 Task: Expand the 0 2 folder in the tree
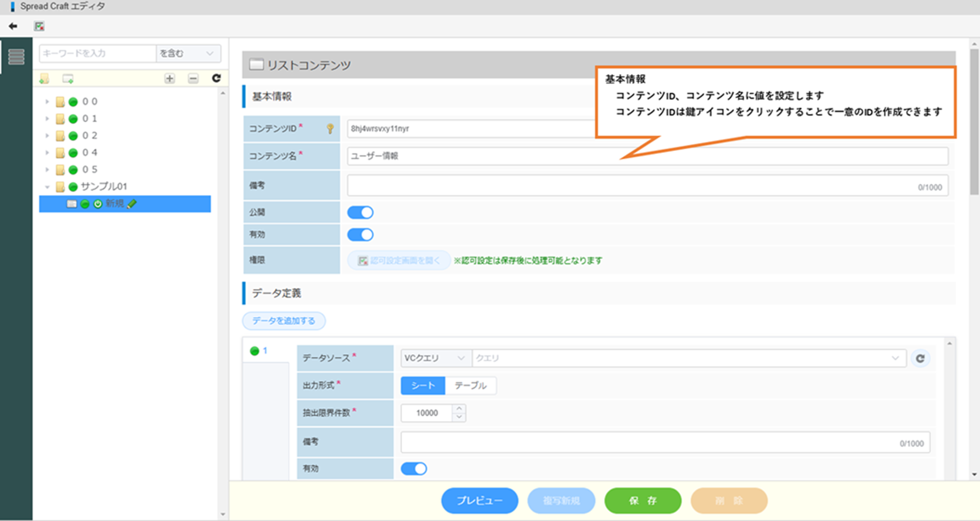(48, 136)
